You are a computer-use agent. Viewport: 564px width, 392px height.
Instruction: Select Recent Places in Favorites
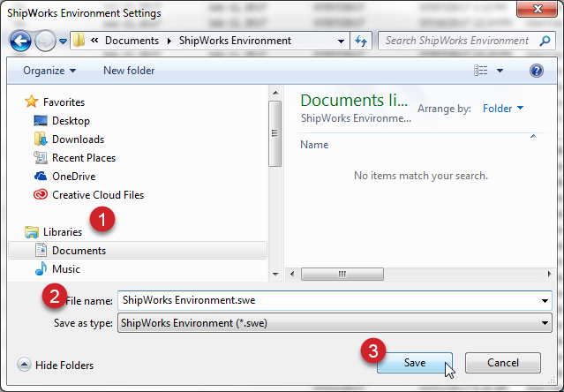coord(84,158)
